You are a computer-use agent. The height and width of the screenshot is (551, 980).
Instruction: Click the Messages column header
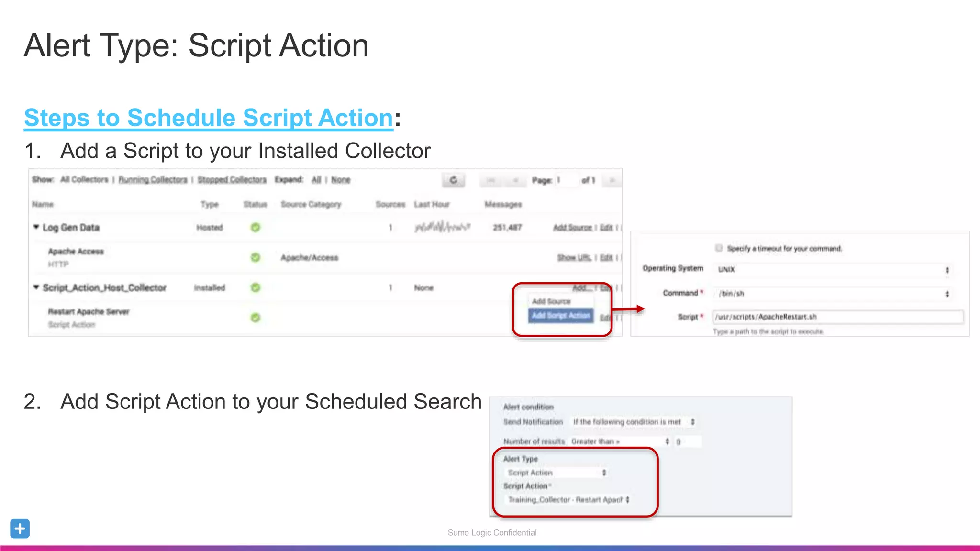[503, 204]
